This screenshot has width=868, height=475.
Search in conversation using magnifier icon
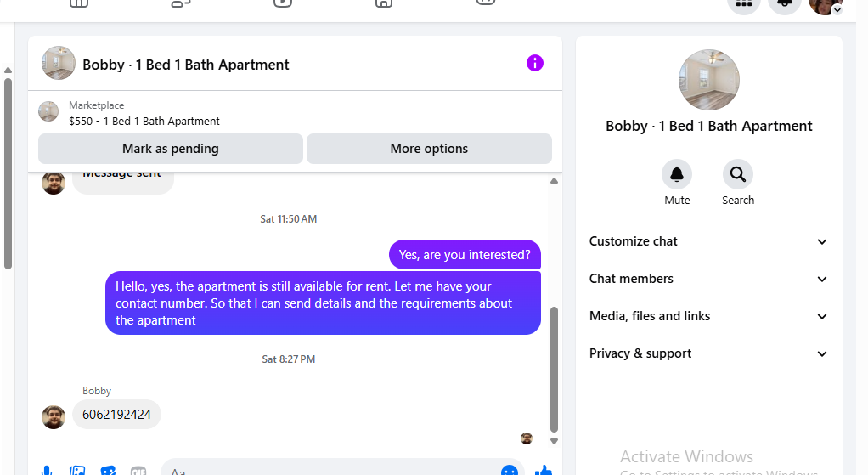(x=738, y=175)
